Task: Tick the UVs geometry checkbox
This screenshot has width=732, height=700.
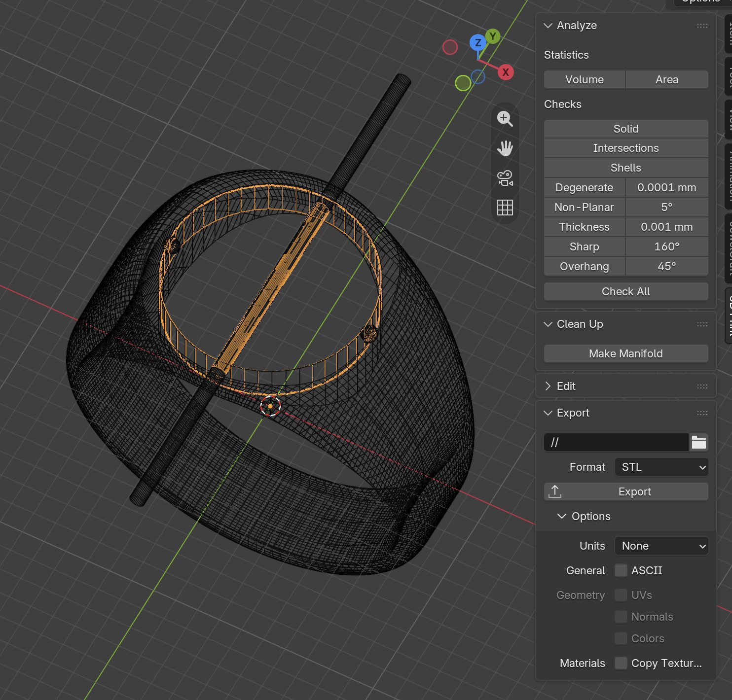Action: 621,595
